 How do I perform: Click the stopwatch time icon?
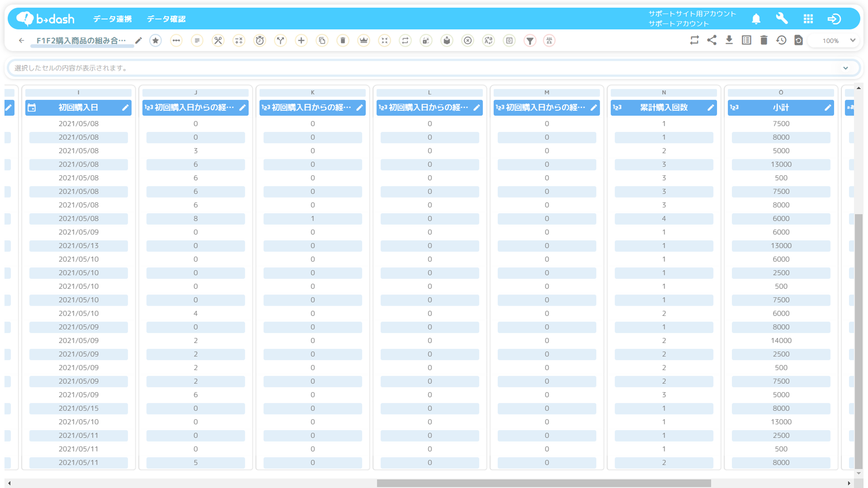pos(260,40)
